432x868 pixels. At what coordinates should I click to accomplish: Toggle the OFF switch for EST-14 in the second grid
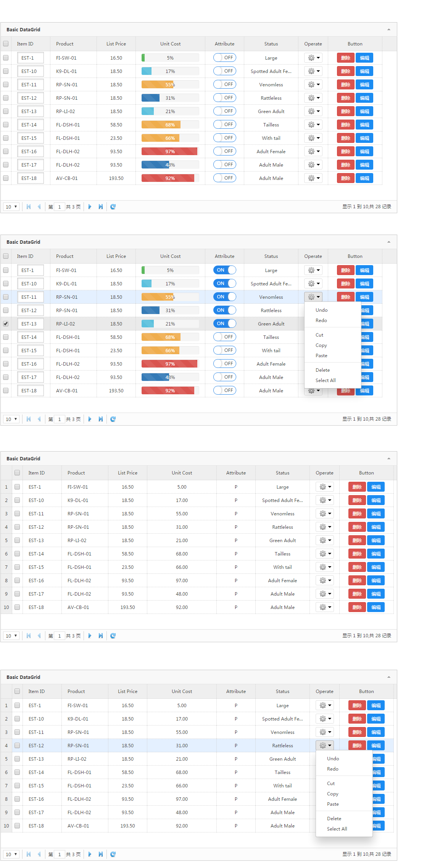pos(225,337)
